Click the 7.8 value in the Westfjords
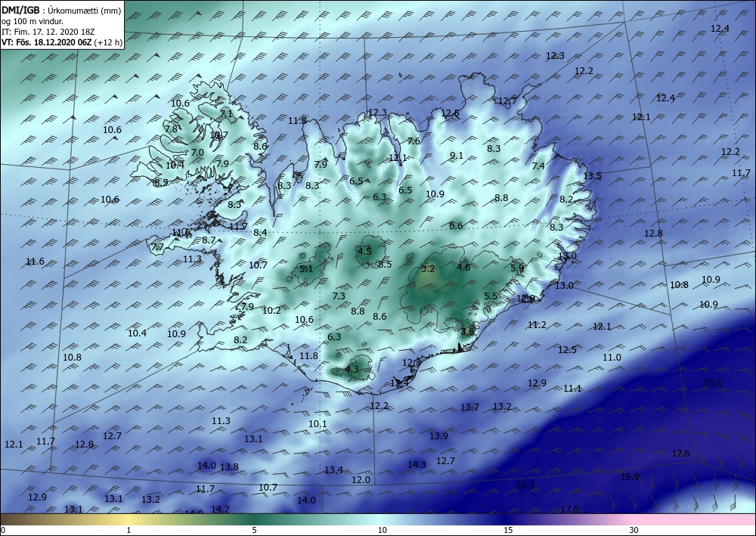This screenshot has width=756, height=536. pyautogui.click(x=171, y=129)
